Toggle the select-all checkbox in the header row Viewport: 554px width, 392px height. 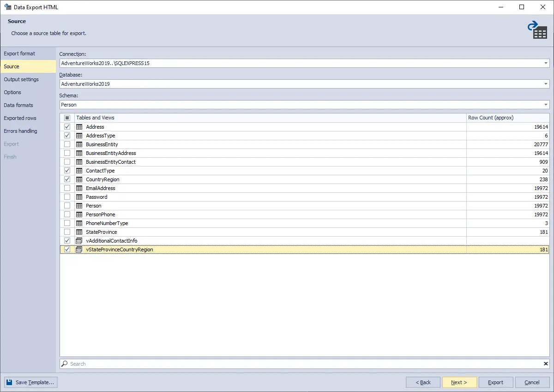coord(67,118)
